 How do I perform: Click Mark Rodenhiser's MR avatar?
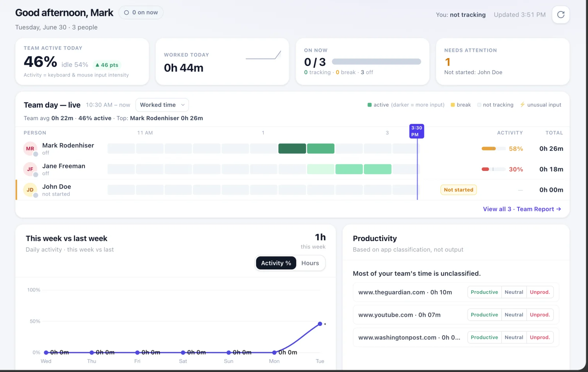(30, 149)
